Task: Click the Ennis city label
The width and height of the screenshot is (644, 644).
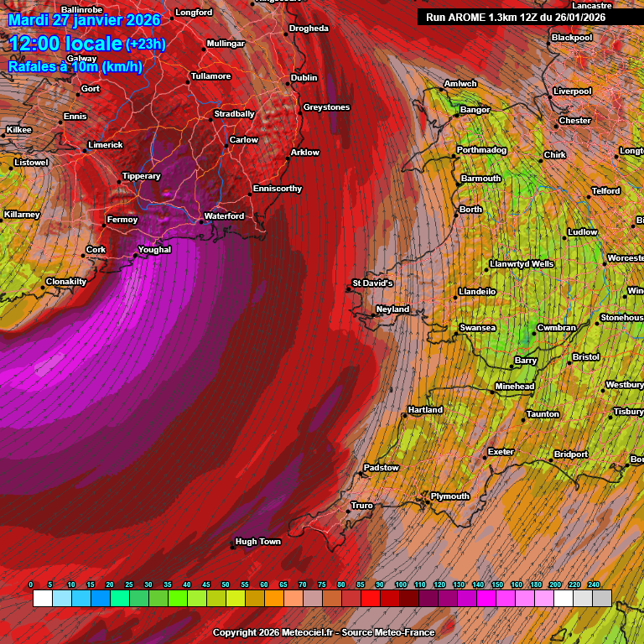Action: click(x=75, y=117)
